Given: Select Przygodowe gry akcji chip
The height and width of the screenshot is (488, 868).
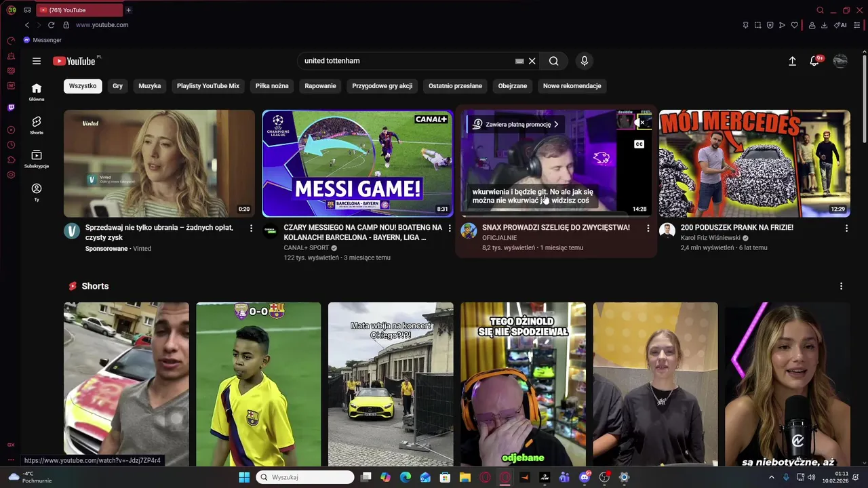Looking at the screenshot, I should pos(382,86).
